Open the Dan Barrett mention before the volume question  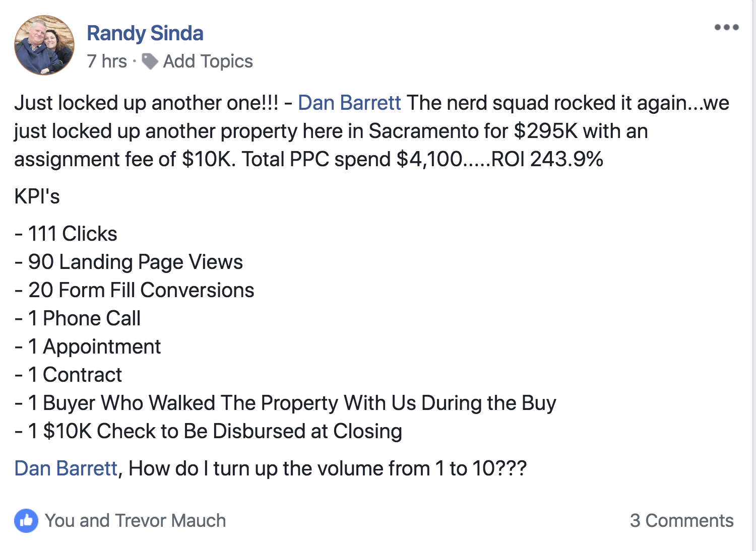point(66,468)
